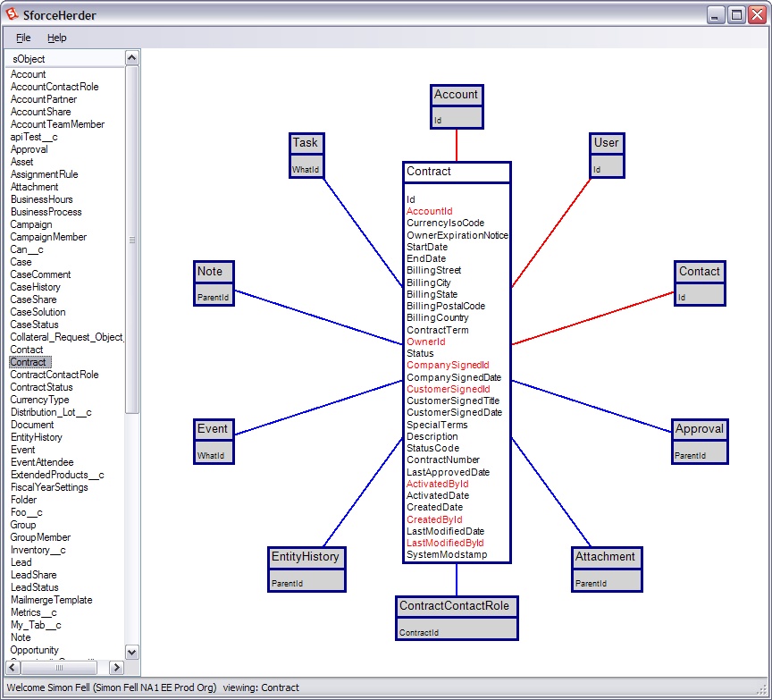The image size is (772, 700).
Task: Click the sObject list scroll down arrow
Action: click(132, 653)
